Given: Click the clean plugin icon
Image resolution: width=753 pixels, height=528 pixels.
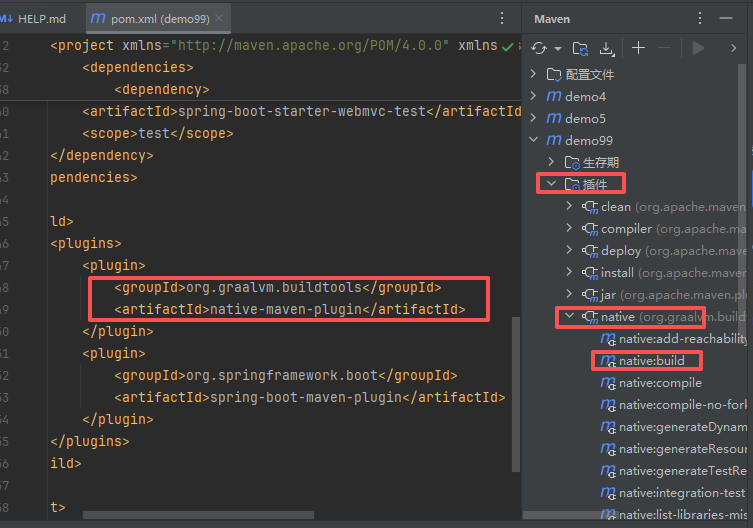Looking at the screenshot, I should pos(590,207).
